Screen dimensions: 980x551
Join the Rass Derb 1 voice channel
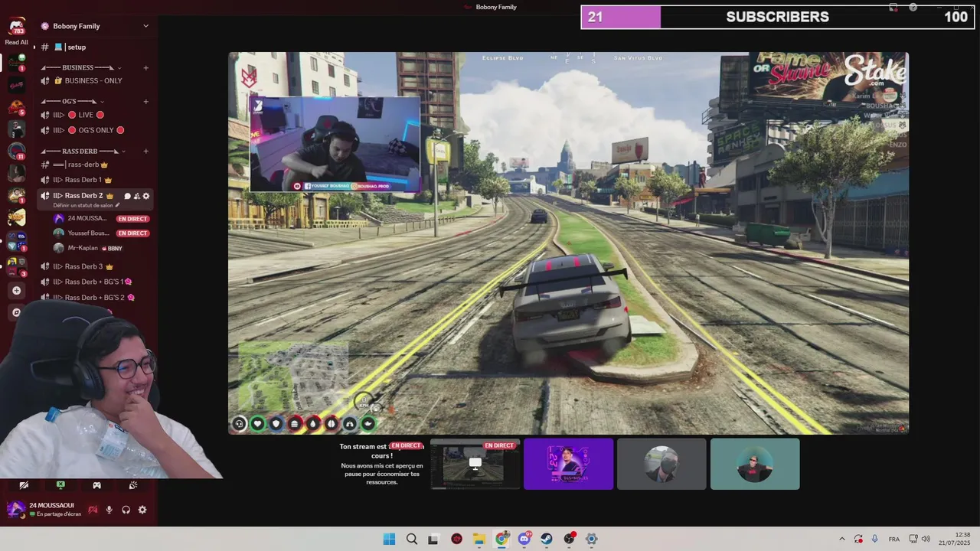pos(96,180)
